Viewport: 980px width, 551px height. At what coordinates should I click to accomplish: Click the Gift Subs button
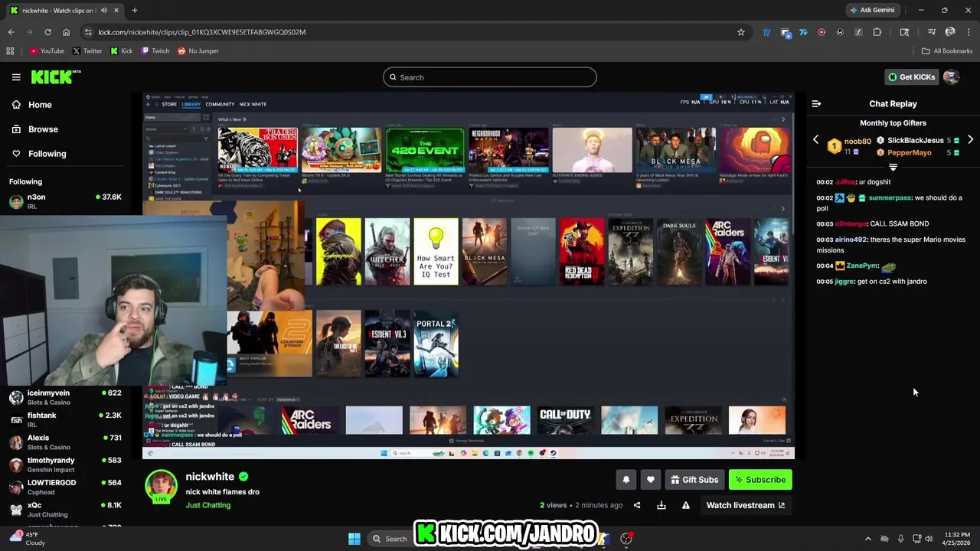pyautogui.click(x=694, y=480)
